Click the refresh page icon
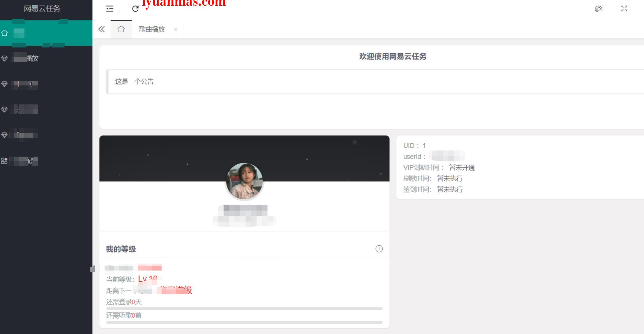The image size is (644, 334). pyautogui.click(x=135, y=9)
